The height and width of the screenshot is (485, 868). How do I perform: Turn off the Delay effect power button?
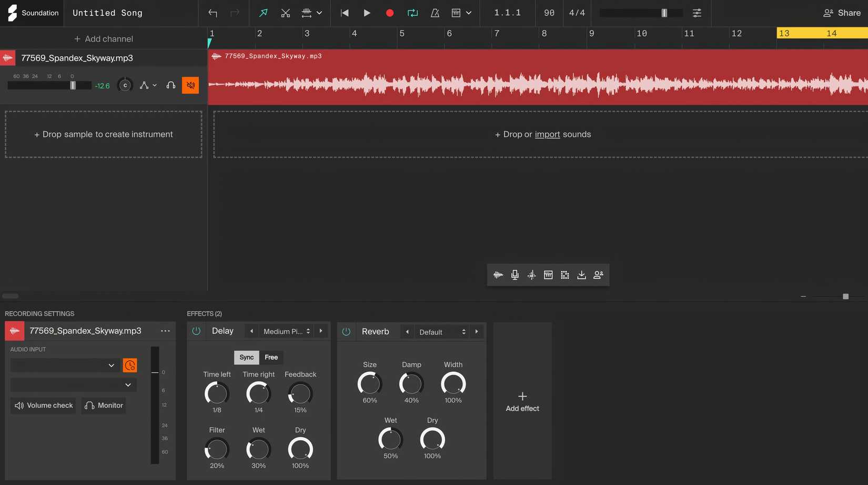tap(196, 331)
